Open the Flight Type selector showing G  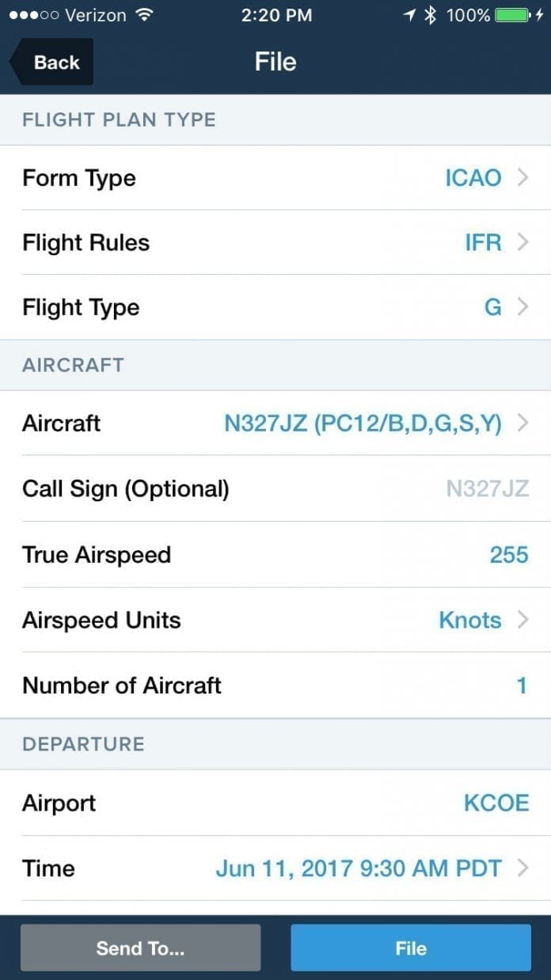493,307
